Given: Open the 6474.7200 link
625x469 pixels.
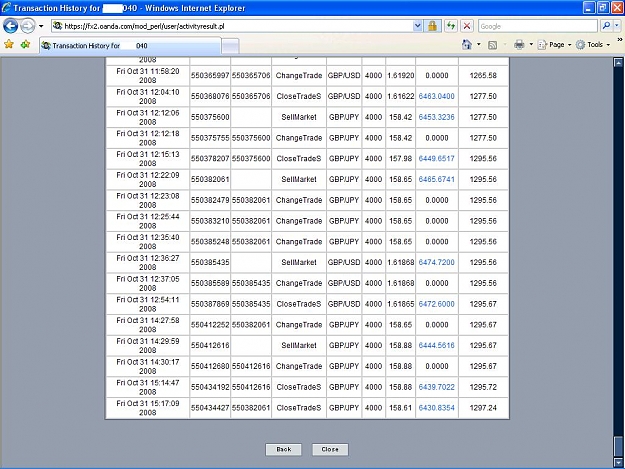Looking at the screenshot, I should click(436, 262).
